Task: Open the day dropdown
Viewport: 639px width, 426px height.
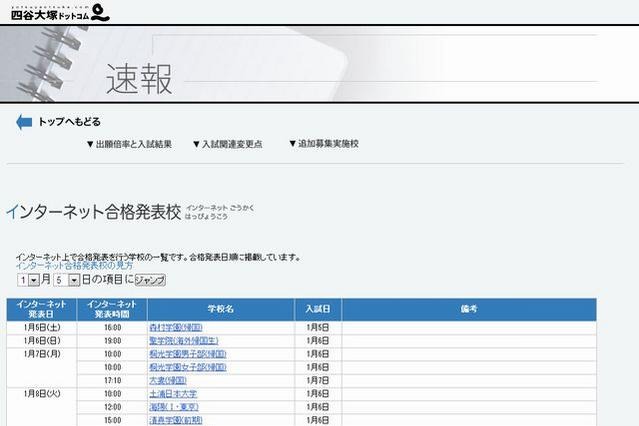Action: pyautogui.click(x=66, y=280)
